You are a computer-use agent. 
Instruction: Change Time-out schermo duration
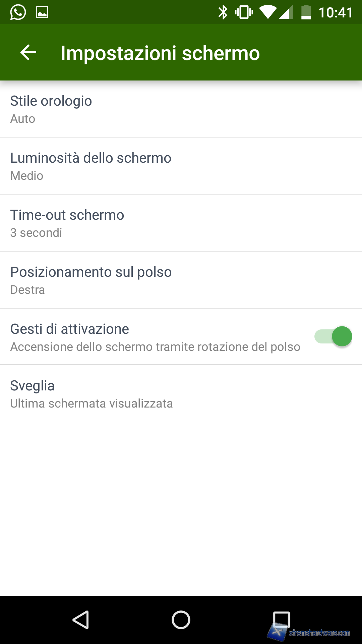point(181,223)
